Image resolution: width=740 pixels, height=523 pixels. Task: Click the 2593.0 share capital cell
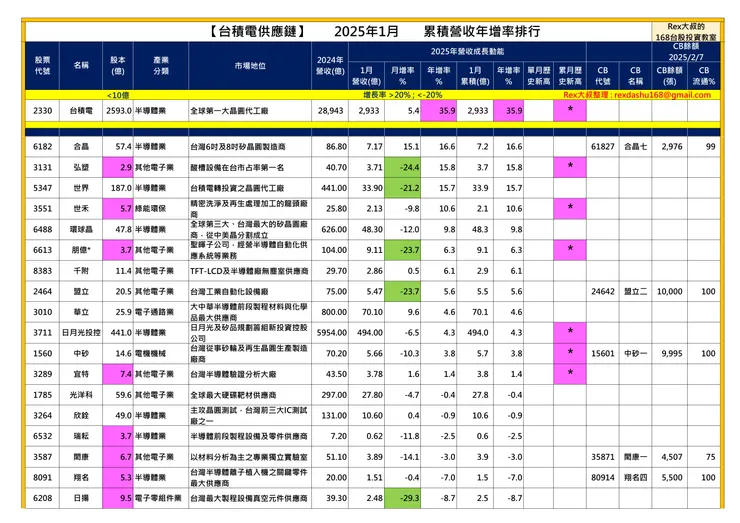[118, 111]
